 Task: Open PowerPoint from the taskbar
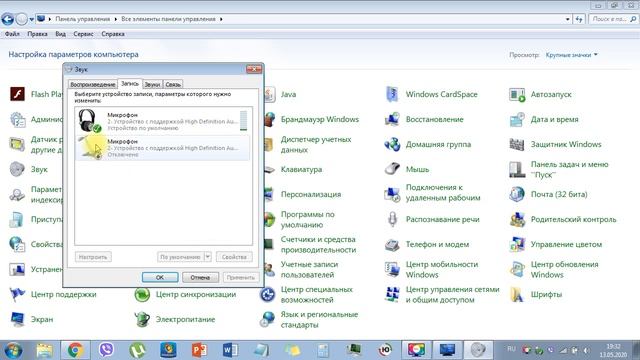click(x=199, y=350)
